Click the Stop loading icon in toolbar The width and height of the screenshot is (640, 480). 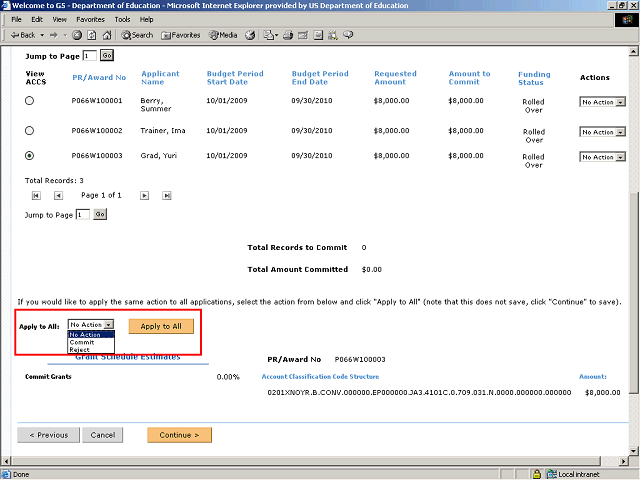[x=77, y=35]
